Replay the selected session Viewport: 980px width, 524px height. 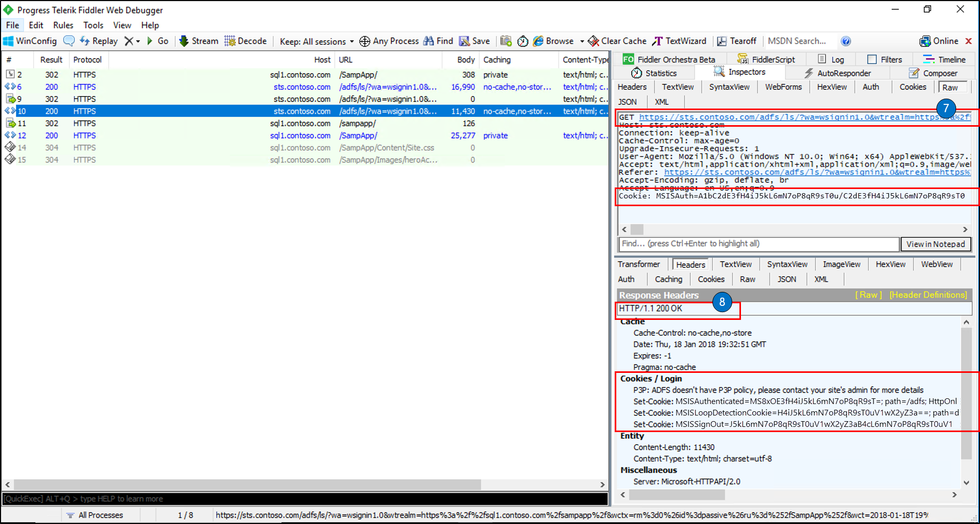click(99, 41)
